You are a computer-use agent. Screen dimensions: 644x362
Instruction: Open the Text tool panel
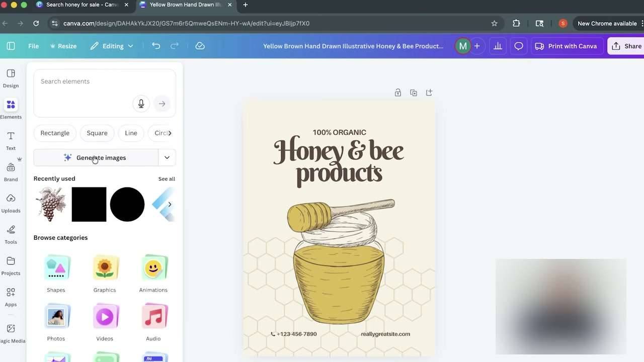(11, 141)
